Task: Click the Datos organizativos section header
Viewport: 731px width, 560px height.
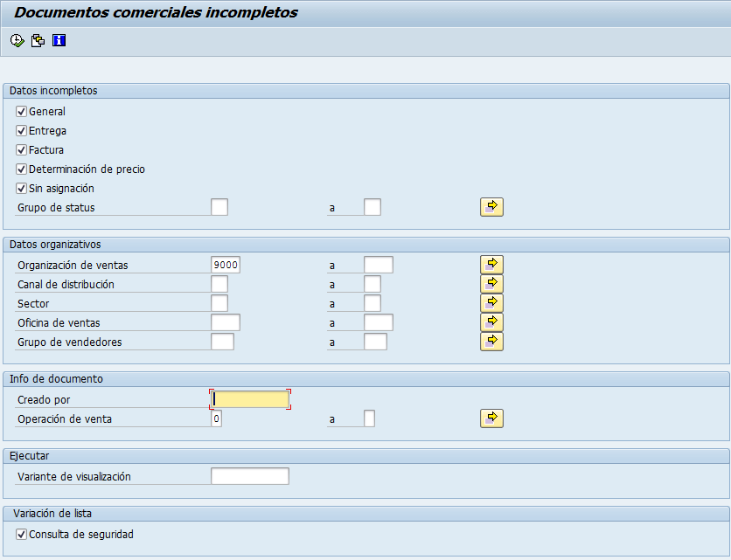Action: coord(55,244)
